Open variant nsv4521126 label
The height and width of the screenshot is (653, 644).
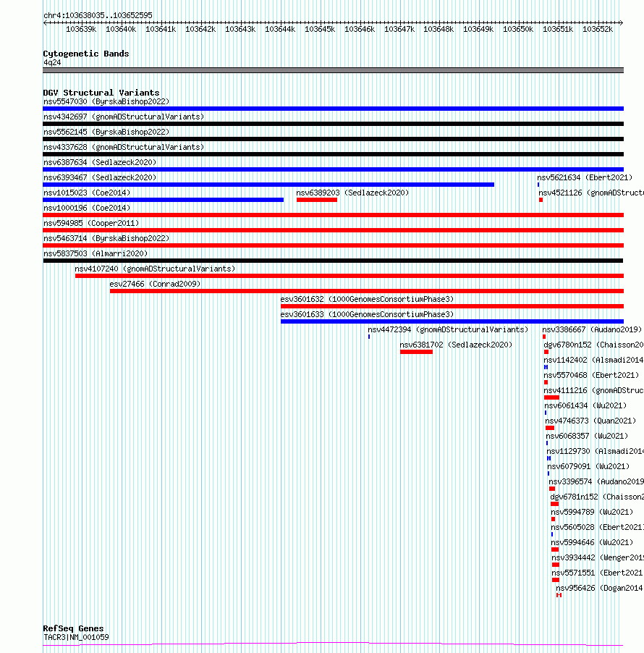tap(591, 193)
